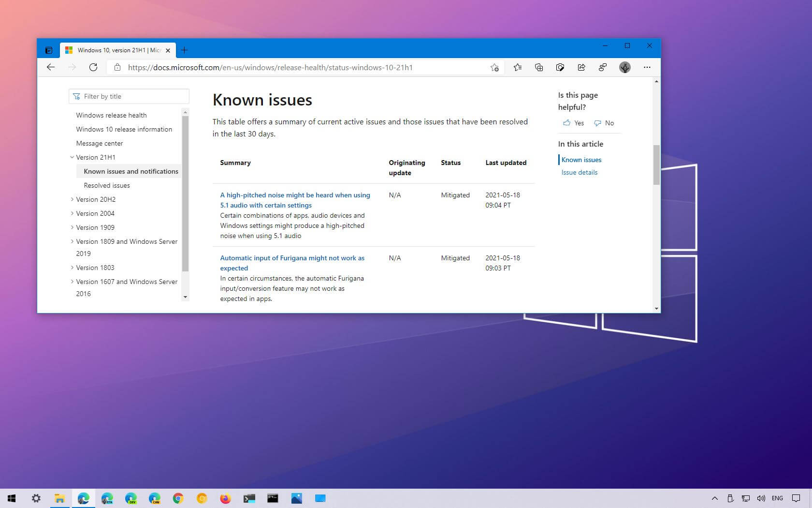Open a new tab with plus button

[184, 50]
